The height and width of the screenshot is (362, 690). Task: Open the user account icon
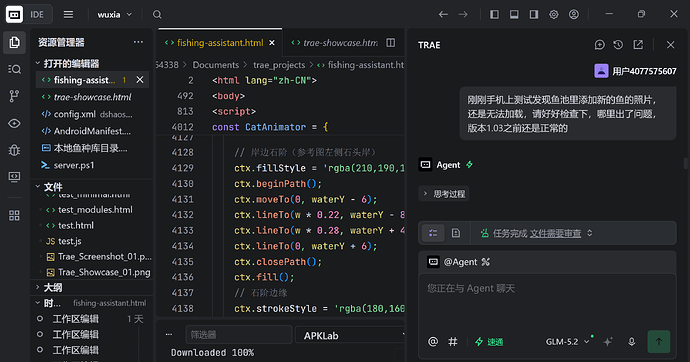point(574,15)
